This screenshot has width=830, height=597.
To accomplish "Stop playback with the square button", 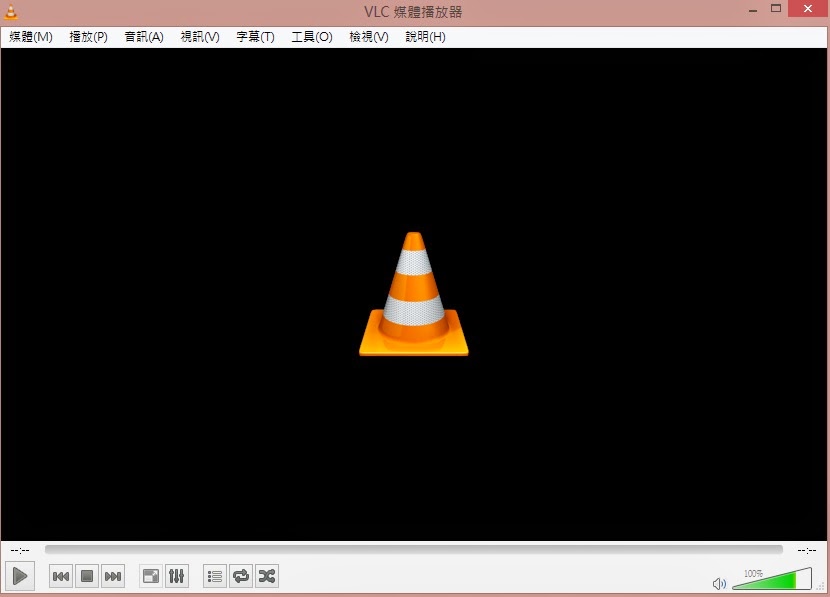I will [87, 576].
